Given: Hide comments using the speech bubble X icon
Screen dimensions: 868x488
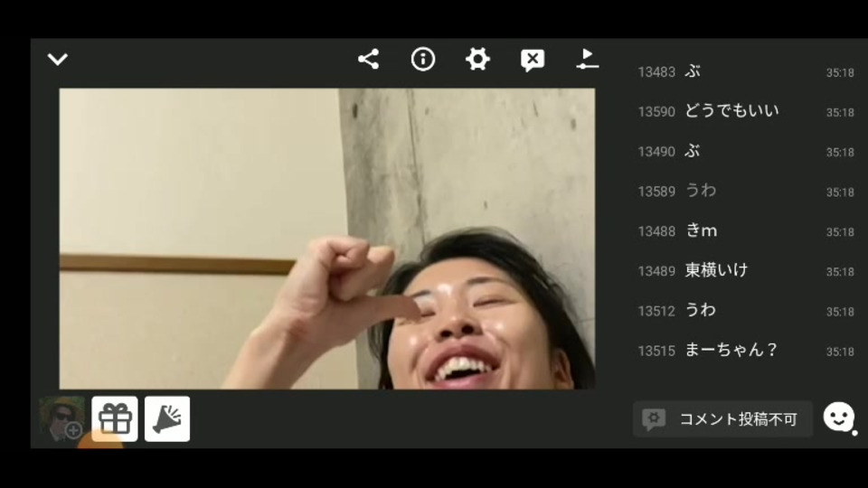Looking at the screenshot, I should coord(533,60).
